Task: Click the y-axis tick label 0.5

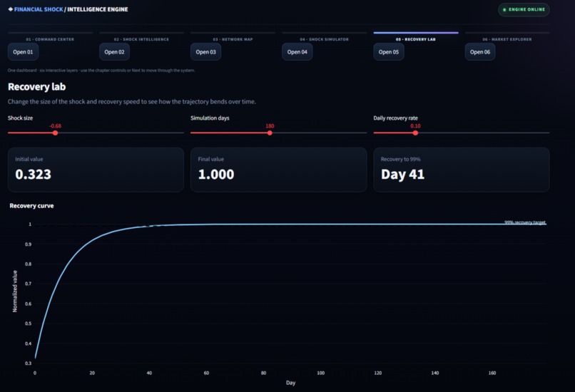Action: point(29,324)
